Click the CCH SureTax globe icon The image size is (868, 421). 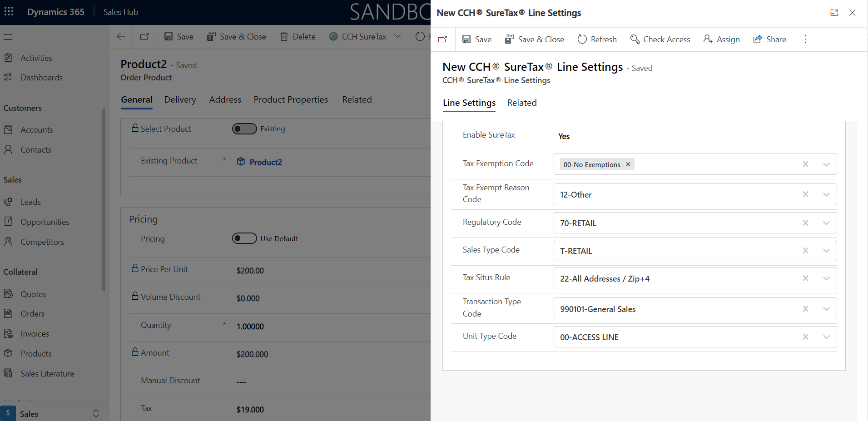pyautogui.click(x=333, y=37)
